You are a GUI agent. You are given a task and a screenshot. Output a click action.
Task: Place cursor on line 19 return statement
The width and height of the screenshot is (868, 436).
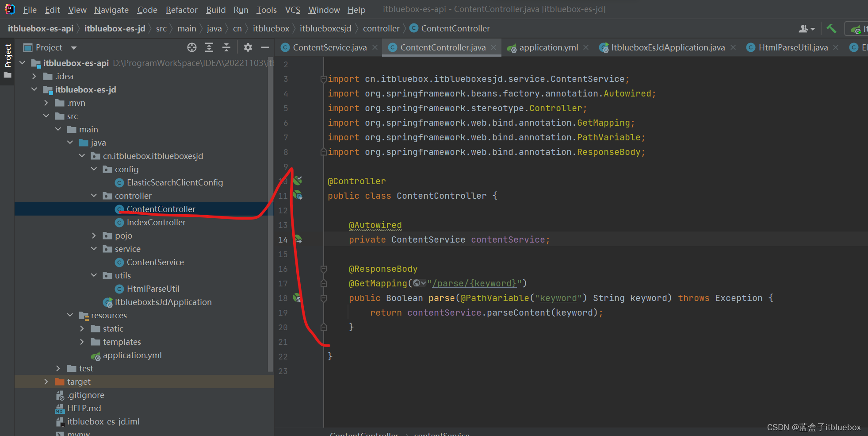tap(486, 313)
